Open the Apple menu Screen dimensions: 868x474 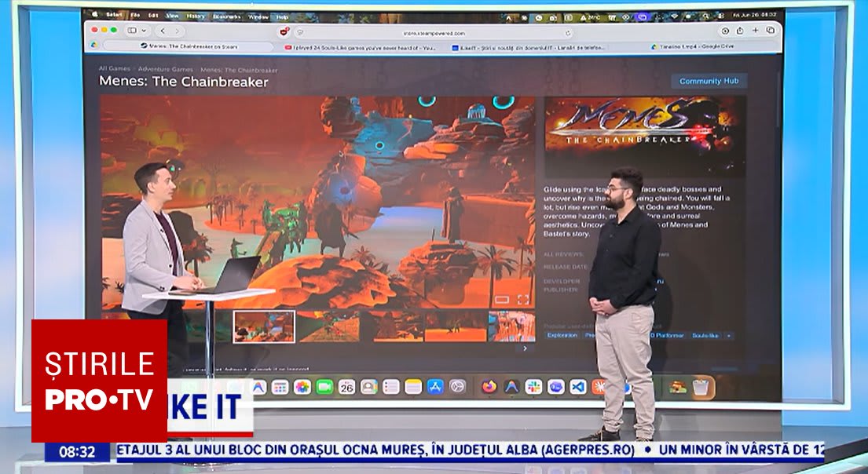[93, 14]
